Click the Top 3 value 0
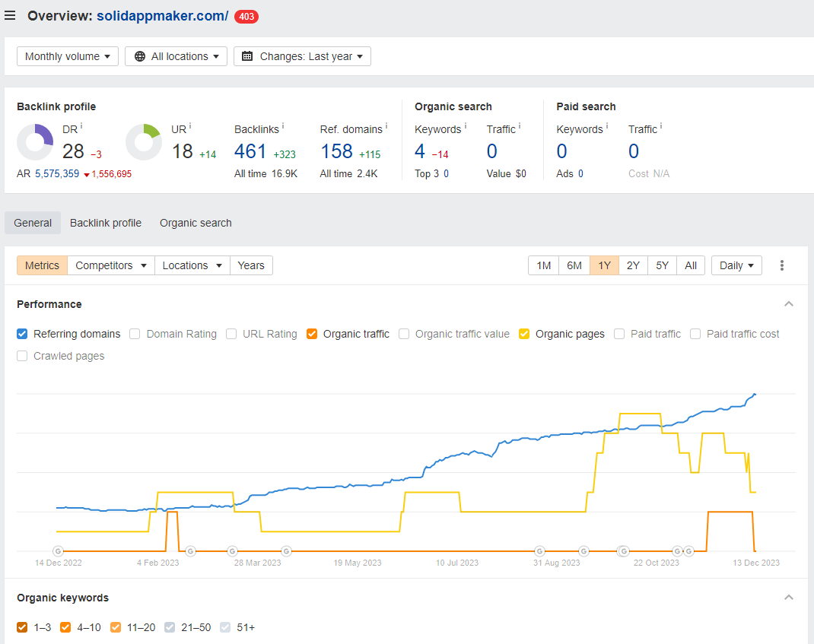 (446, 174)
